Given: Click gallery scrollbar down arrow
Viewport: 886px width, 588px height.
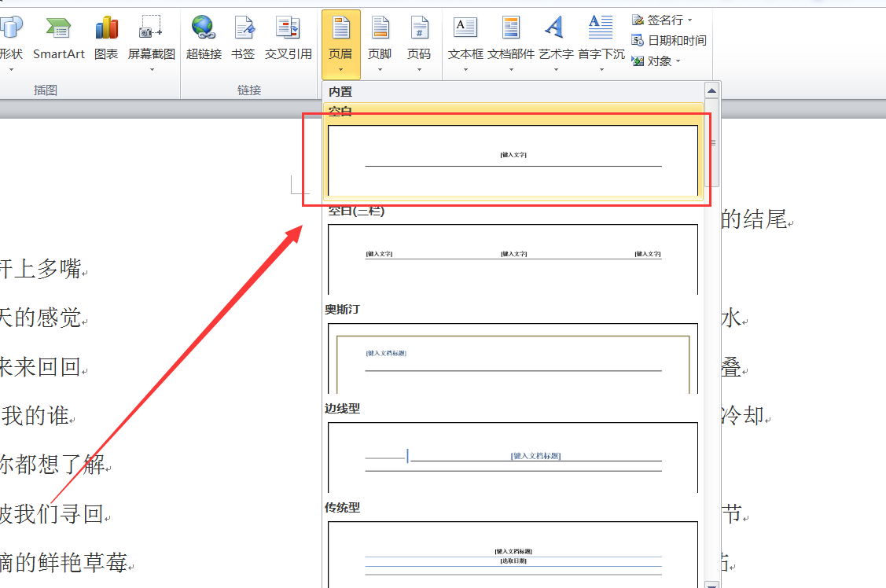Looking at the screenshot, I should [x=712, y=584].
